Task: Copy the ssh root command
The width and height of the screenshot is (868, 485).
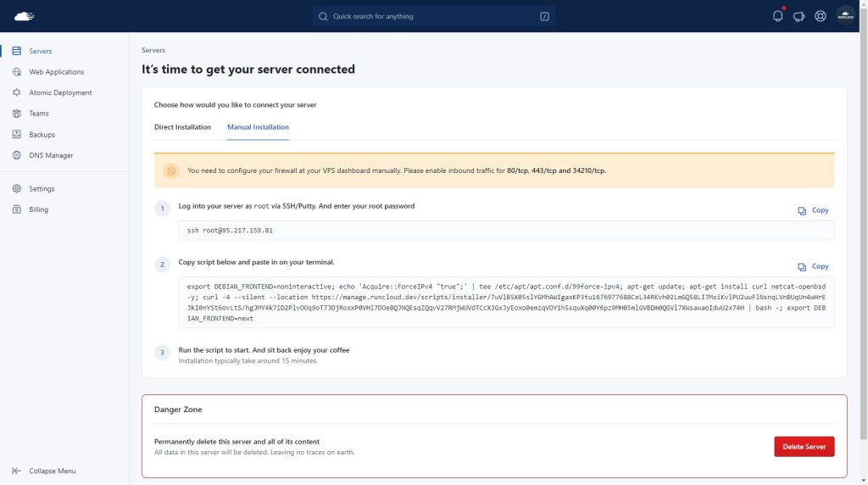Action: (x=813, y=210)
